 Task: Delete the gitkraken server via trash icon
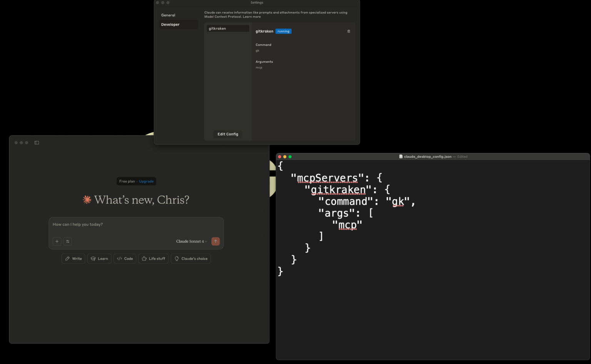[x=349, y=31]
